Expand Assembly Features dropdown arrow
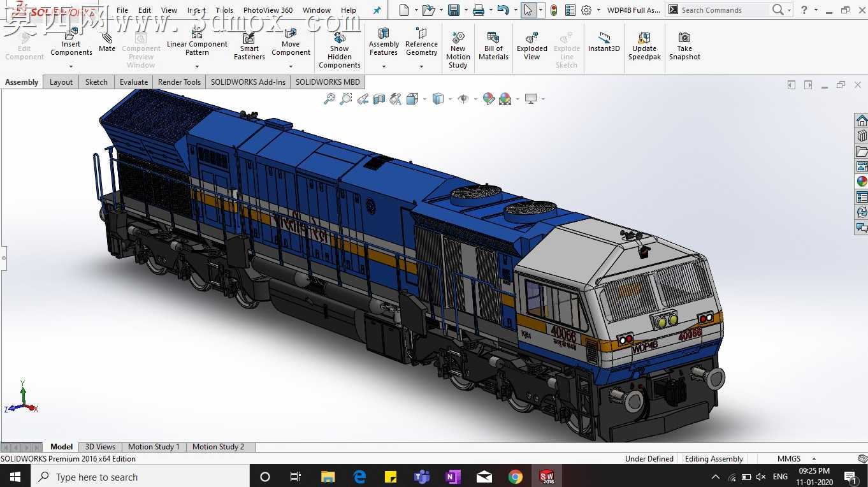 (x=384, y=66)
